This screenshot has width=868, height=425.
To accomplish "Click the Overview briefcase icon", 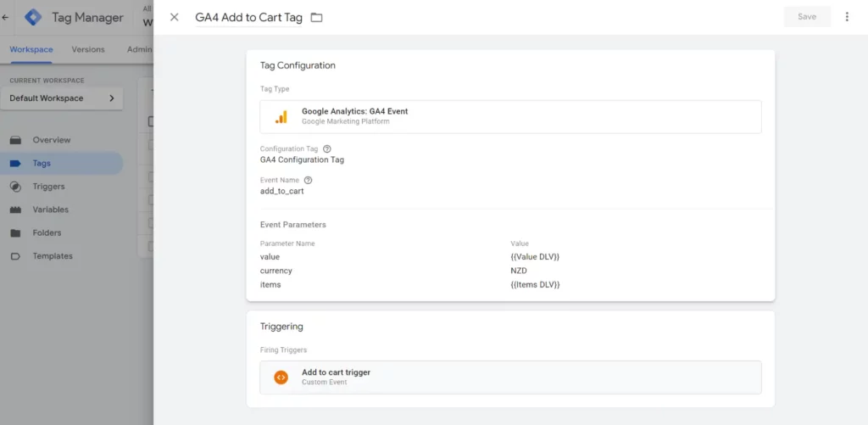I will click(15, 140).
